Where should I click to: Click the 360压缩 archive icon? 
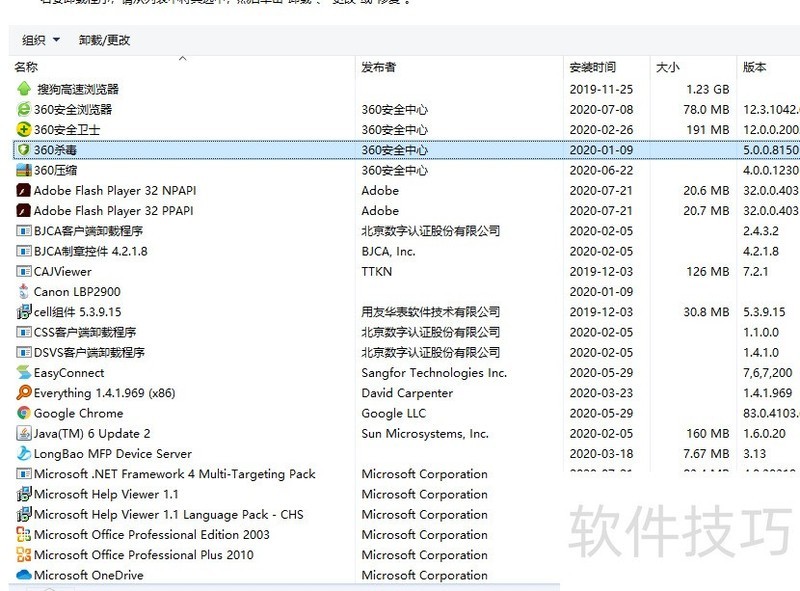(x=24, y=170)
